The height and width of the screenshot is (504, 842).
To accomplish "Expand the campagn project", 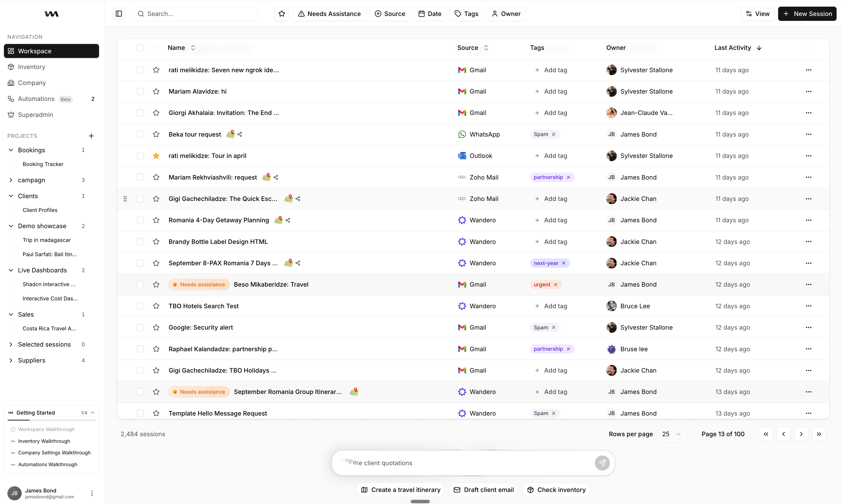I will pos(11,180).
